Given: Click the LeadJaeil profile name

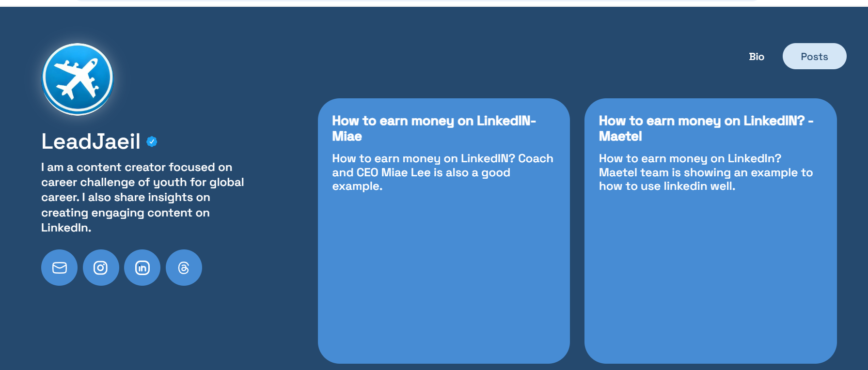Looking at the screenshot, I should (x=91, y=141).
